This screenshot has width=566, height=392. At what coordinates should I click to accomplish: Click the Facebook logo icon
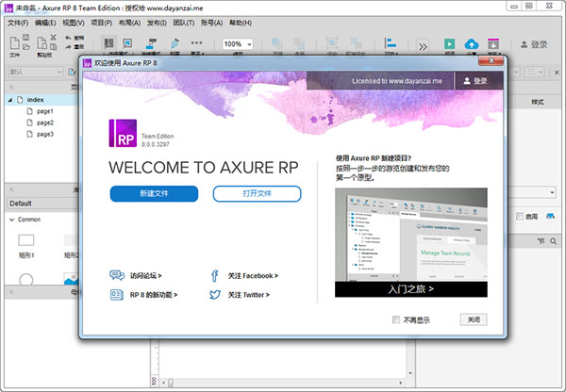click(215, 275)
